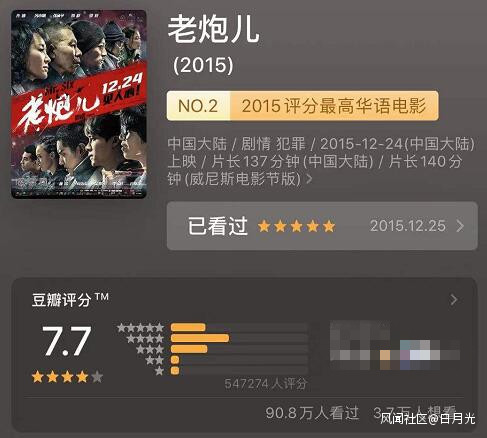Tap the single-star icon row
487x438 pixels.
[160, 371]
